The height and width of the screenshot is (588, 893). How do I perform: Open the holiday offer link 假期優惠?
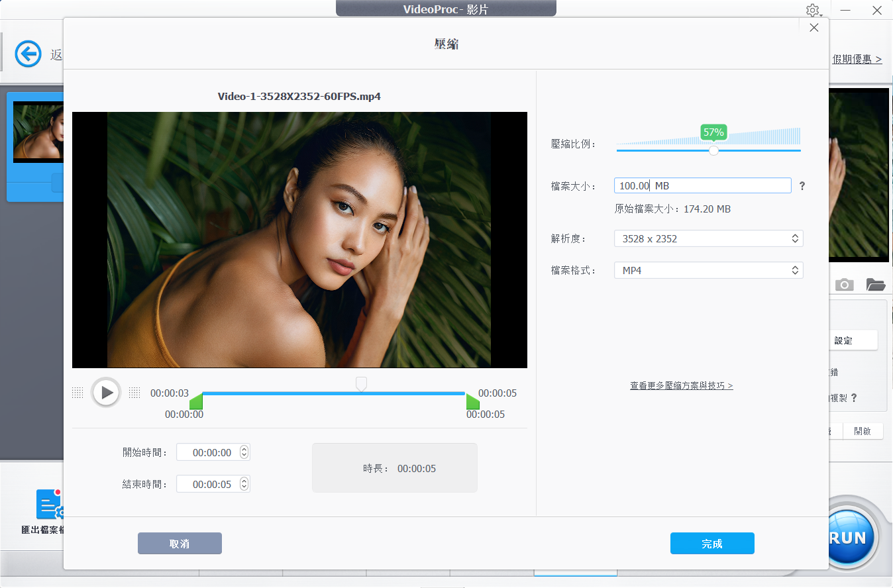[x=857, y=59]
